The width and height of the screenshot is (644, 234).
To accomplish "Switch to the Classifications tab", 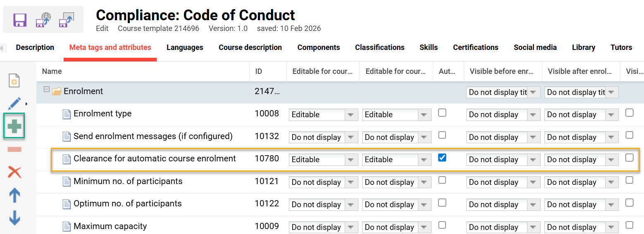I will [379, 47].
